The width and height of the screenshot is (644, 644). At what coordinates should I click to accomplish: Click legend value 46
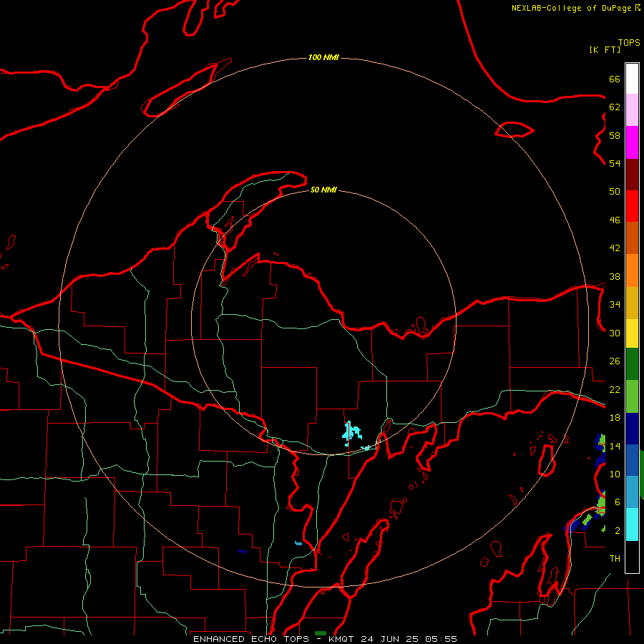615,220
